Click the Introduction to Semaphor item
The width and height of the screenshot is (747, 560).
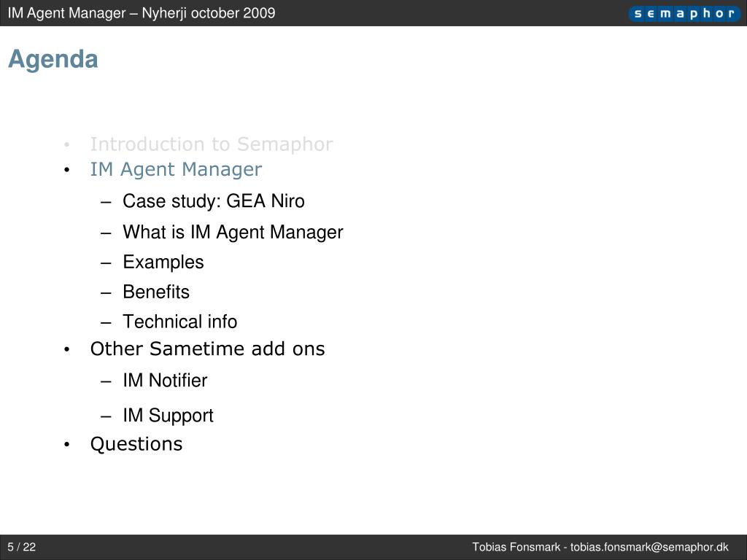click(212, 144)
